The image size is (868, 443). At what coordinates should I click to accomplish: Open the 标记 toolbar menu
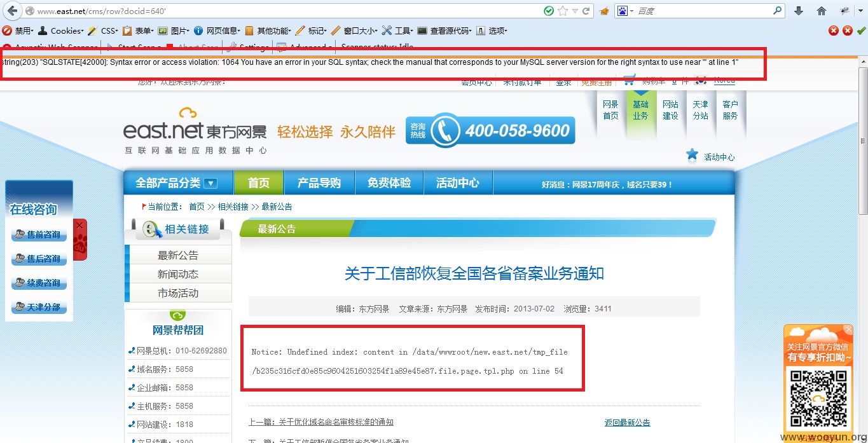(312, 31)
